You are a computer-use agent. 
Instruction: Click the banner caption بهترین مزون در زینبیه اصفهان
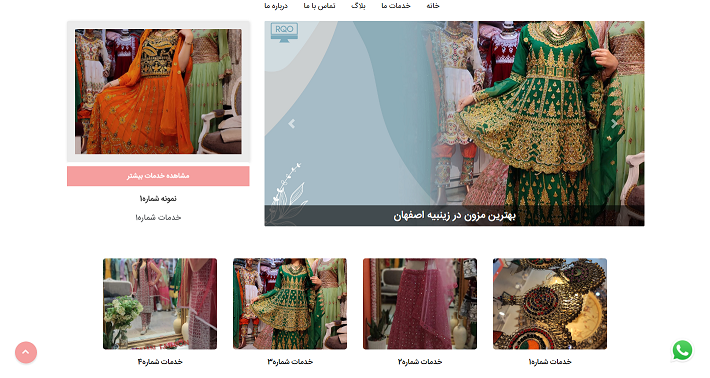tap(454, 215)
